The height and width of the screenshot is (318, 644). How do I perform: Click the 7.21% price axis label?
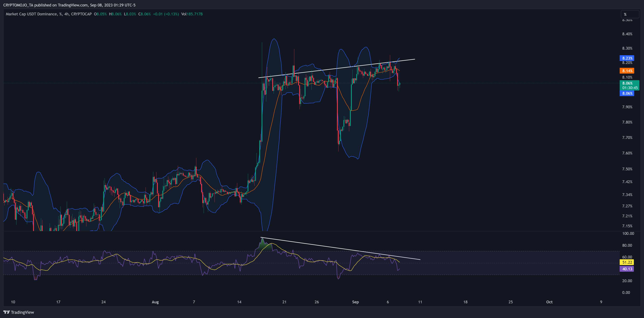pos(627,216)
